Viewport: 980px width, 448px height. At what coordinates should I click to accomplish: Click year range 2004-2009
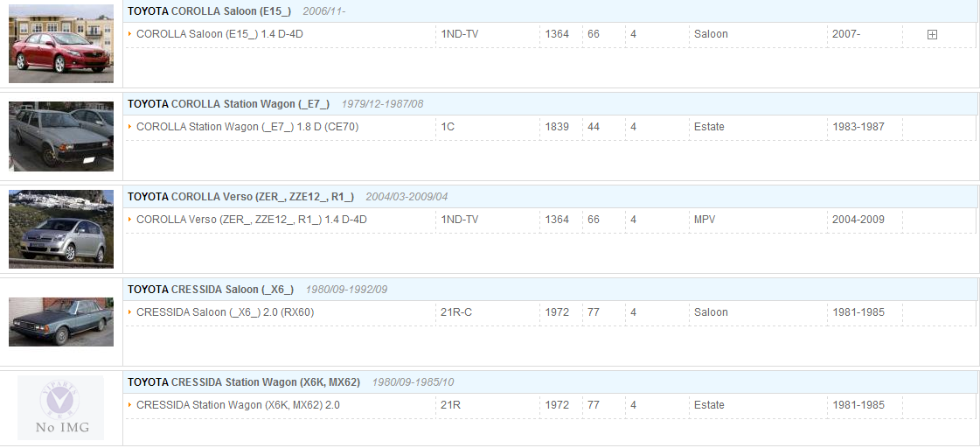[x=858, y=219]
